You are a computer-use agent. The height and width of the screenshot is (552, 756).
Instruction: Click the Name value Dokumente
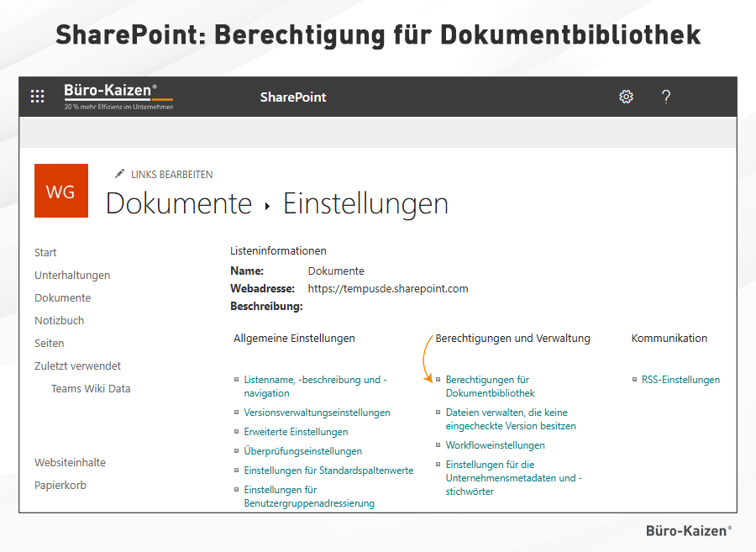click(x=336, y=271)
